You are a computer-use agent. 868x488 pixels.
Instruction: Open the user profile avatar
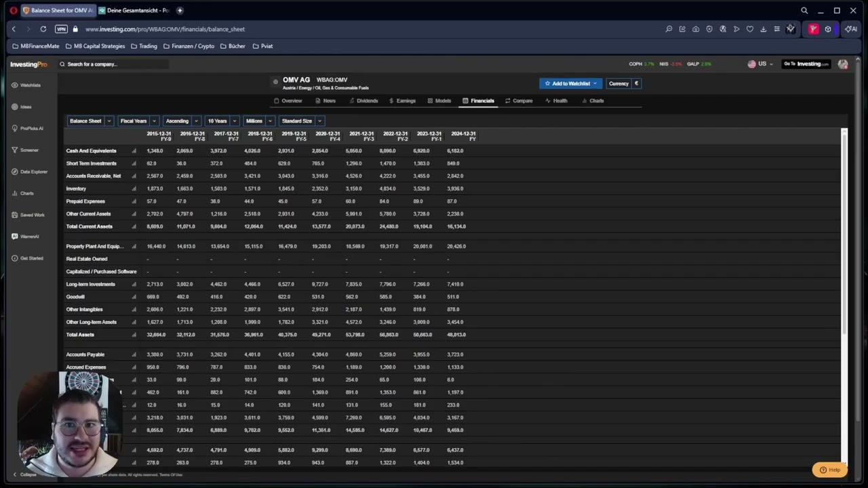point(843,64)
